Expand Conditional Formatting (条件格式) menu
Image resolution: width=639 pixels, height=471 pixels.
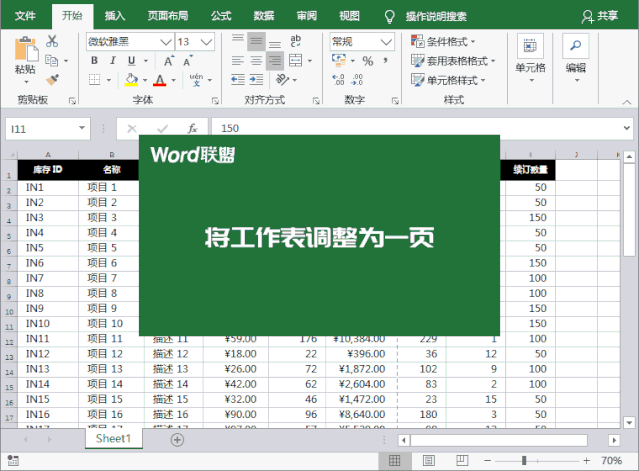pos(443,42)
